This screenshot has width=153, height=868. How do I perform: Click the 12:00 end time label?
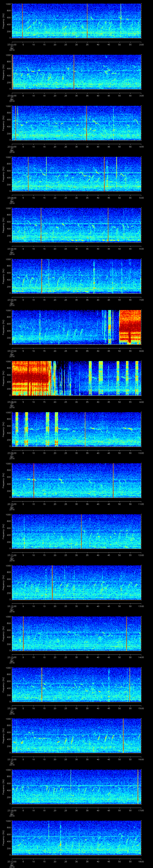[141, 555]
